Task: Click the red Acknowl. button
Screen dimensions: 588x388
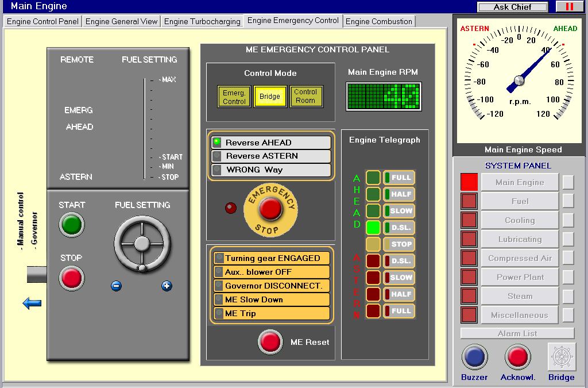Action: [517, 357]
